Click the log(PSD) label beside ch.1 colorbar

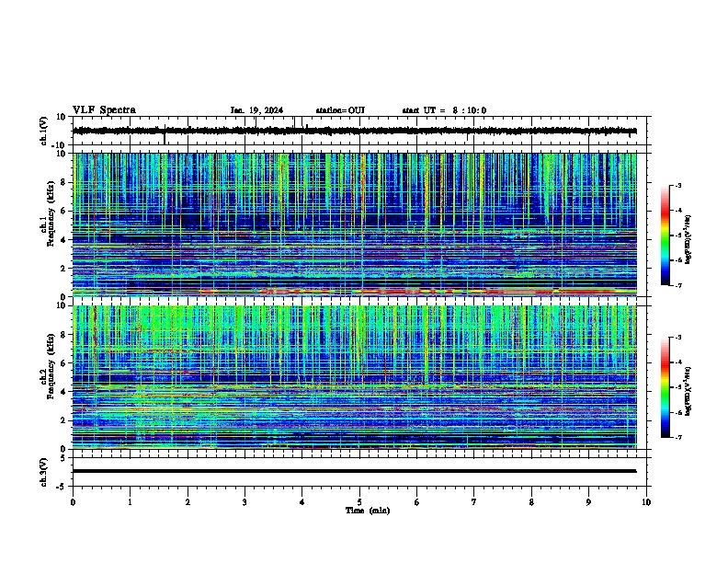[x=688, y=240]
